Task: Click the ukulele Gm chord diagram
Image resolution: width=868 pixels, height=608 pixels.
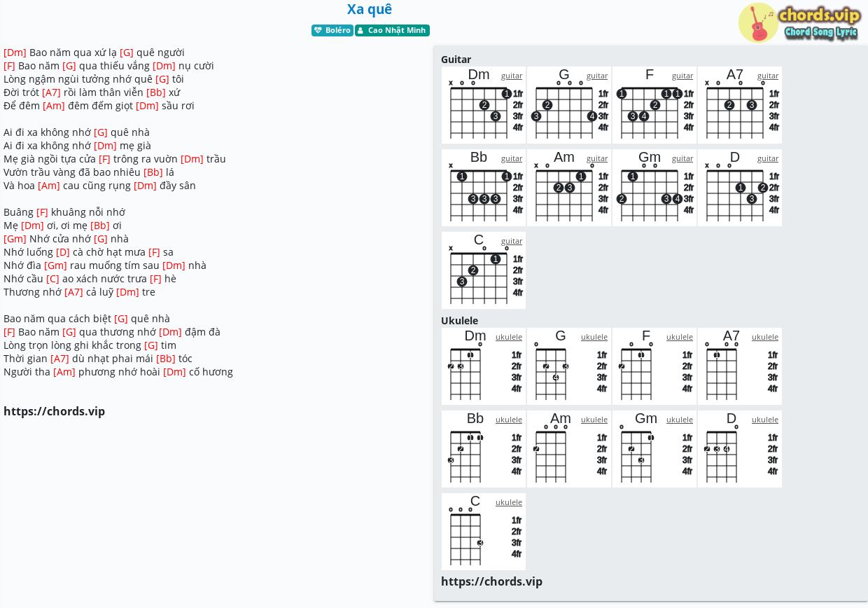Action: point(654,449)
